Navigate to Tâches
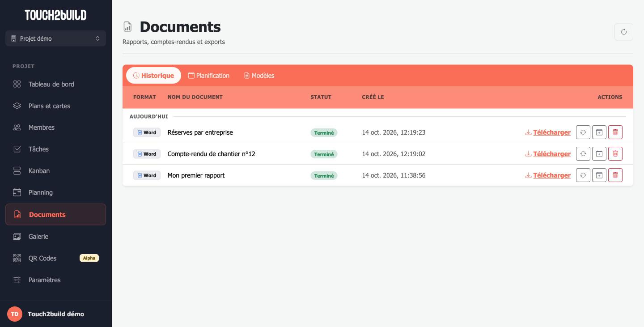 pyautogui.click(x=55, y=149)
